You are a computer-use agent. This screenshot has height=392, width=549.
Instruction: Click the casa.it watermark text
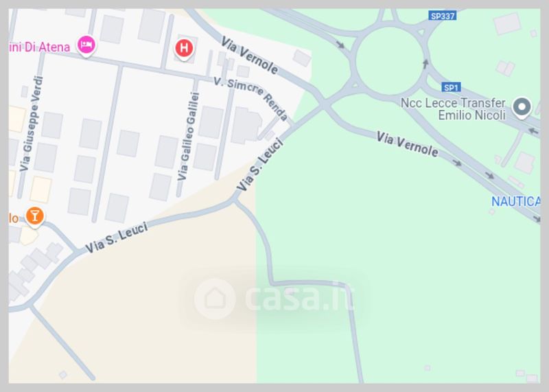point(299,298)
